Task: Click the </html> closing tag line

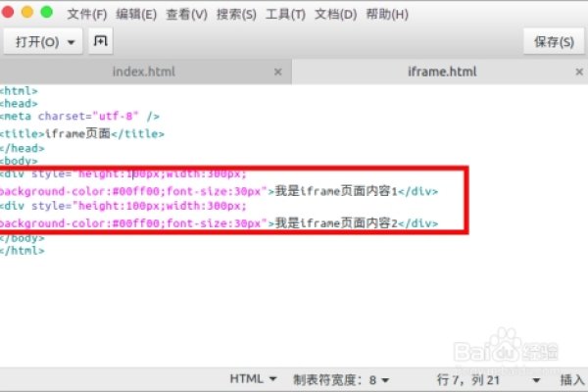Action: pos(23,250)
